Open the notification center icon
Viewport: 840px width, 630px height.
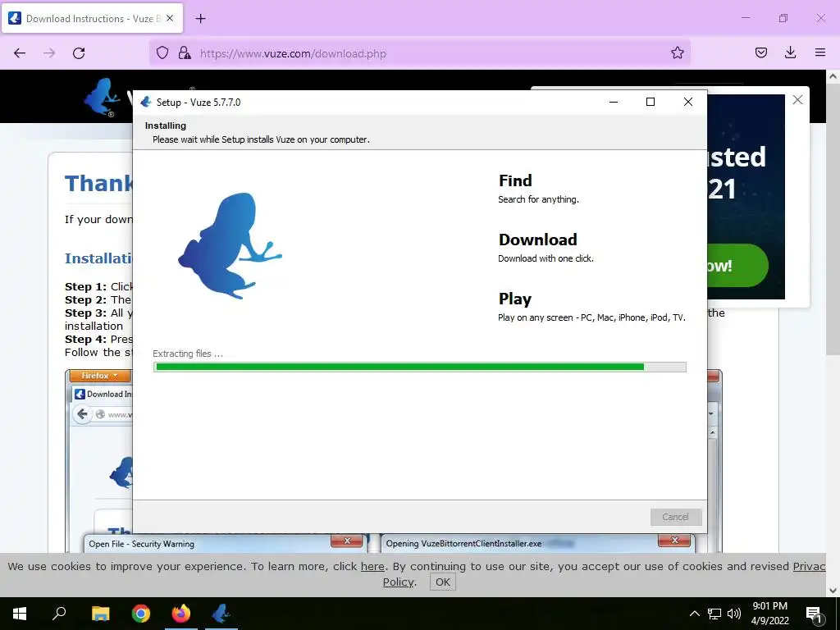pos(814,614)
